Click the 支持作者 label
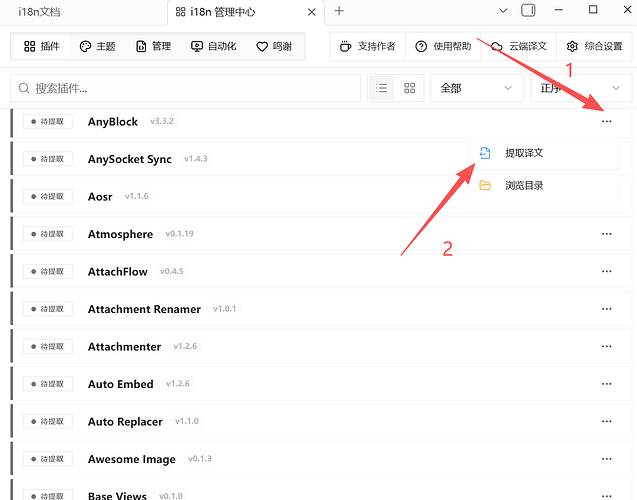Viewport: 637px width, 500px height. (x=377, y=46)
